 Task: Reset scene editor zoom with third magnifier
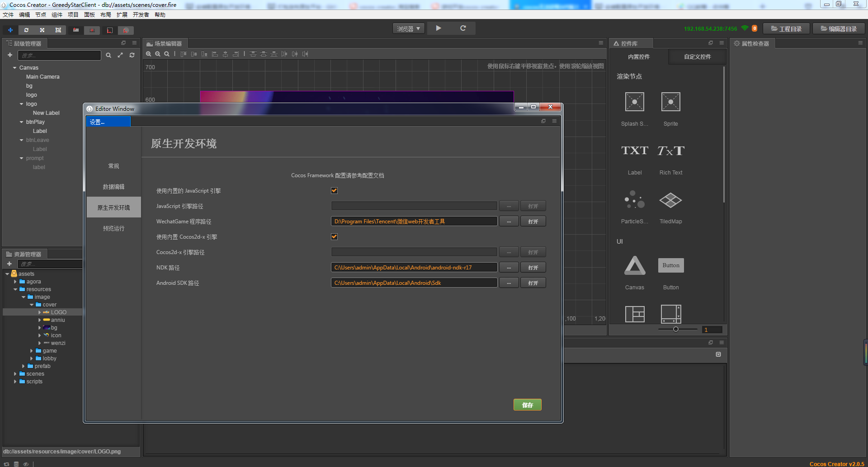[167, 54]
